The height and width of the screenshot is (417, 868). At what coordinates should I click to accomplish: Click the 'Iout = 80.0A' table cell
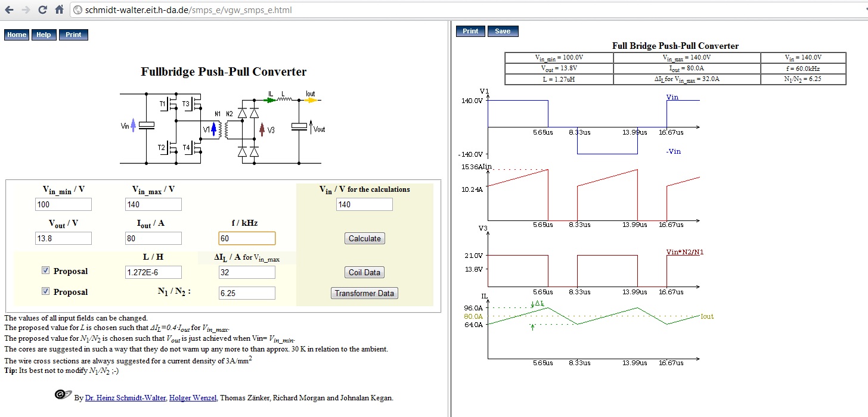tap(687, 68)
